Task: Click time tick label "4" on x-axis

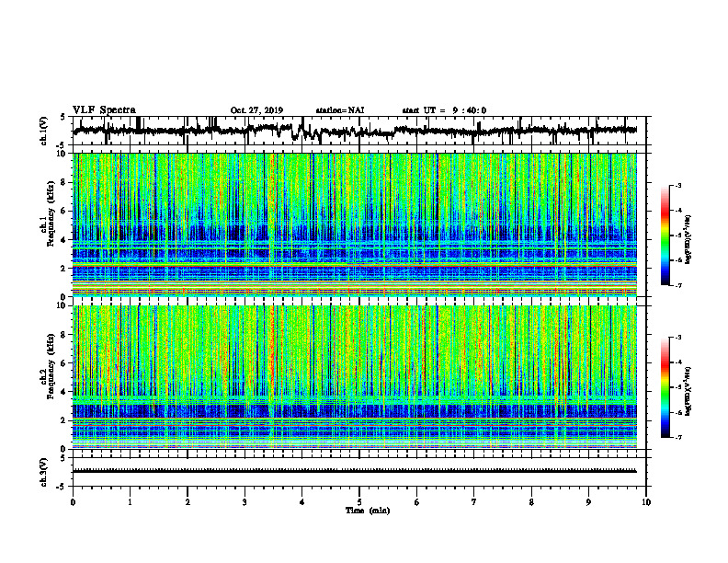Action: pyautogui.click(x=302, y=502)
